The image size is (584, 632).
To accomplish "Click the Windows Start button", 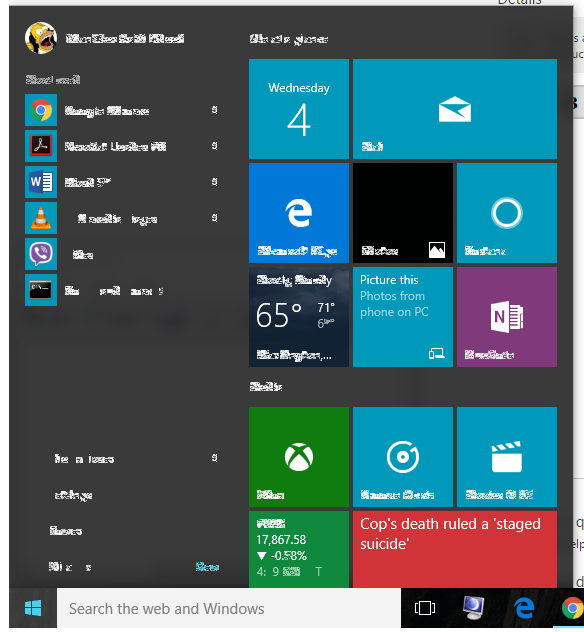I will (x=33, y=608).
